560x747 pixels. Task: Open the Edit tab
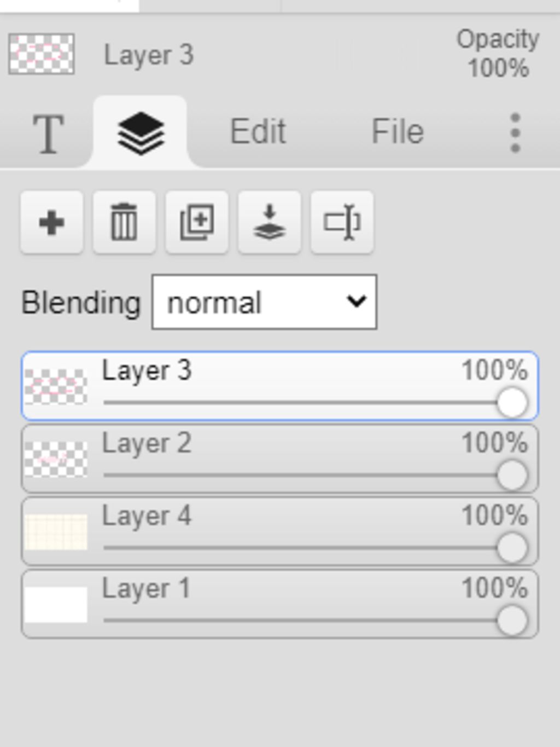point(258,132)
